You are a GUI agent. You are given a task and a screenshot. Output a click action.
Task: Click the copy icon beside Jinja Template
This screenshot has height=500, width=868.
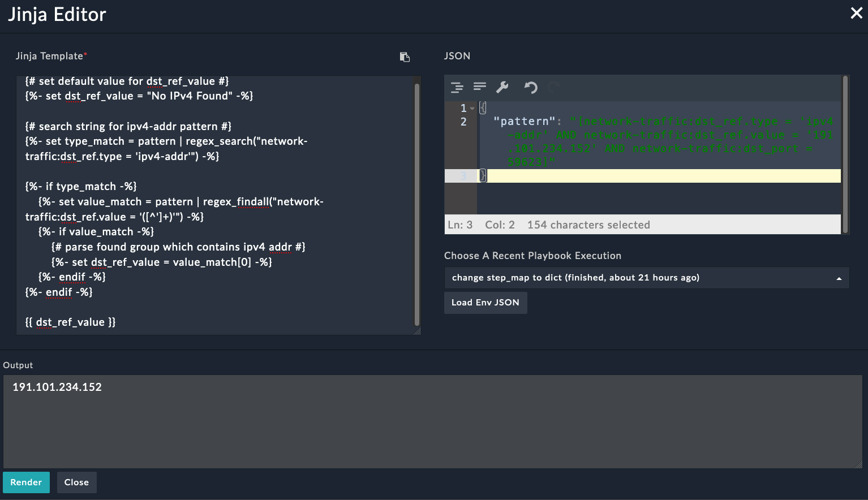click(405, 57)
